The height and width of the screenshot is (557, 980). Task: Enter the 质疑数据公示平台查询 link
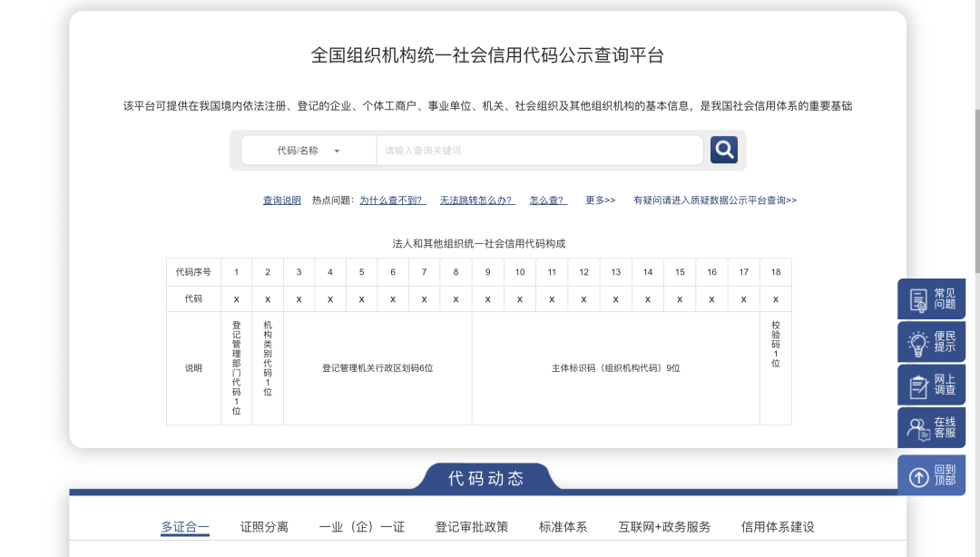(x=714, y=200)
